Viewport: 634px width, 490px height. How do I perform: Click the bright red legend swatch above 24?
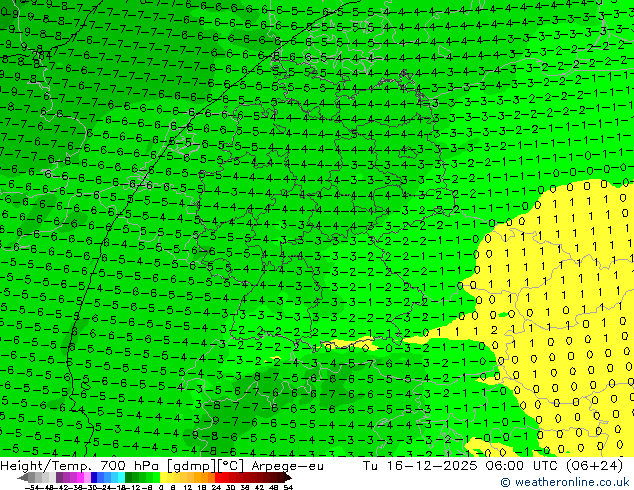(x=218, y=478)
